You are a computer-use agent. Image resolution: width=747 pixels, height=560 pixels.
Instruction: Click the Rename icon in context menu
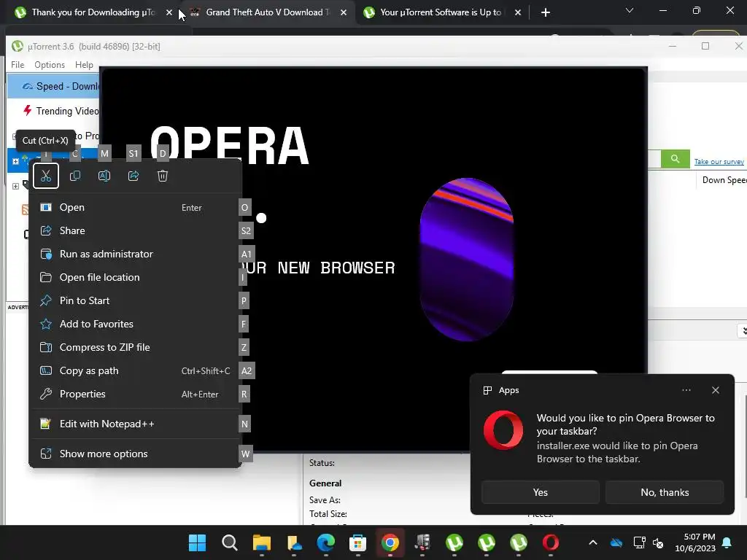(x=104, y=176)
